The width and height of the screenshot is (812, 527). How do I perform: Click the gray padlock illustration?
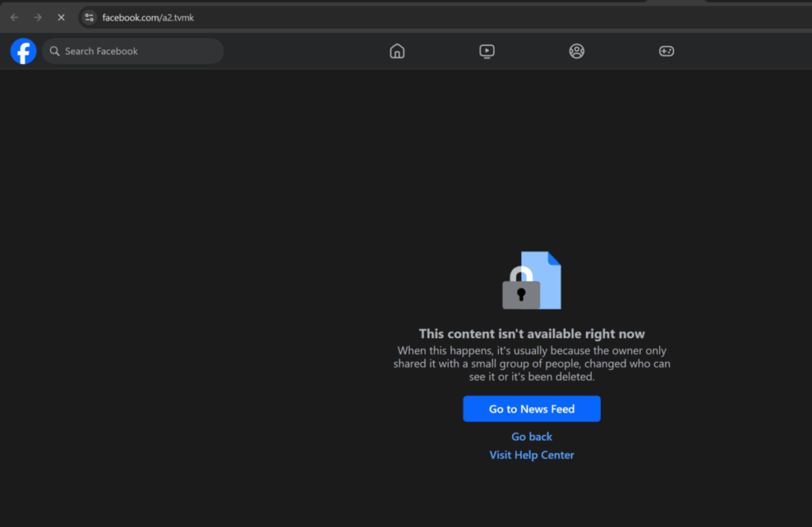pyautogui.click(x=521, y=291)
